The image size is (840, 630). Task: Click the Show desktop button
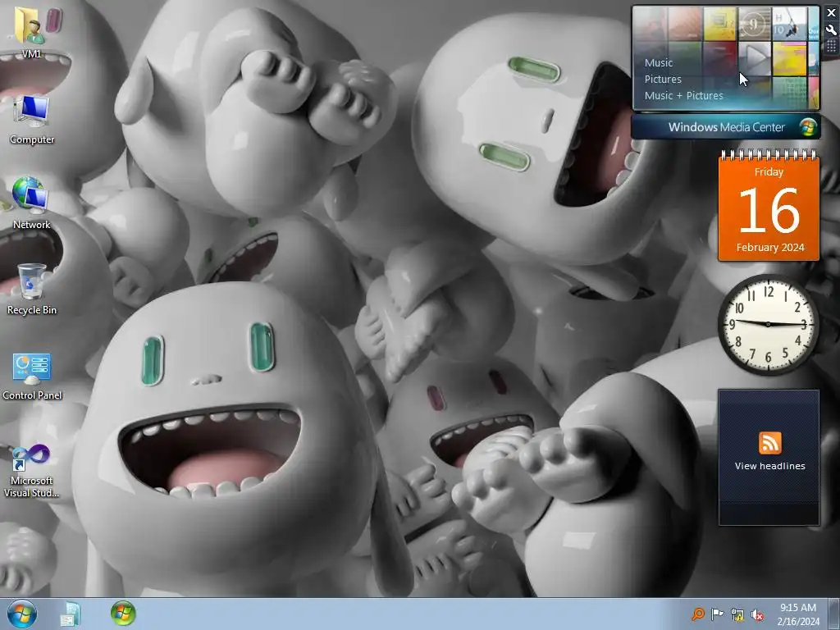click(x=834, y=614)
